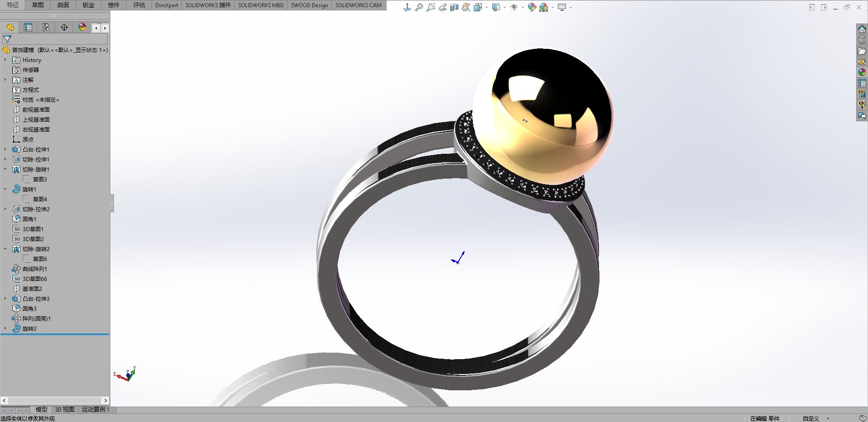Collapse the 切除-旋转1 feature
This screenshot has width=868, height=422.
pyautogui.click(x=5, y=169)
